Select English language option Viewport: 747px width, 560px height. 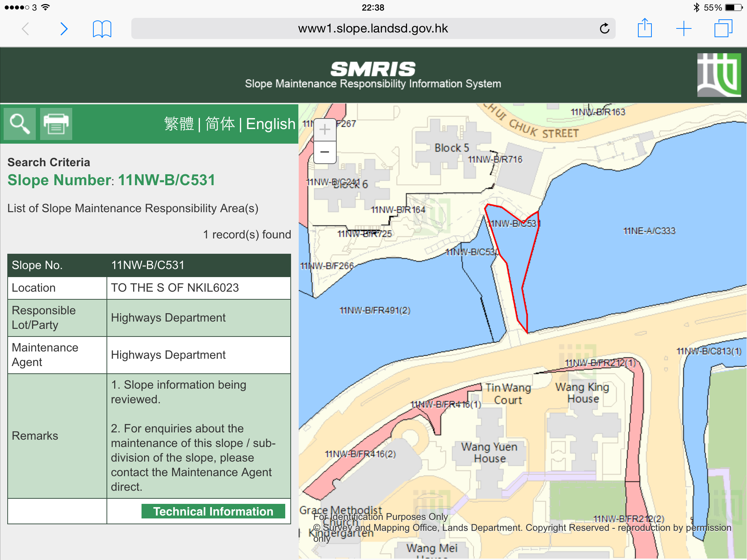[x=270, y=124]
